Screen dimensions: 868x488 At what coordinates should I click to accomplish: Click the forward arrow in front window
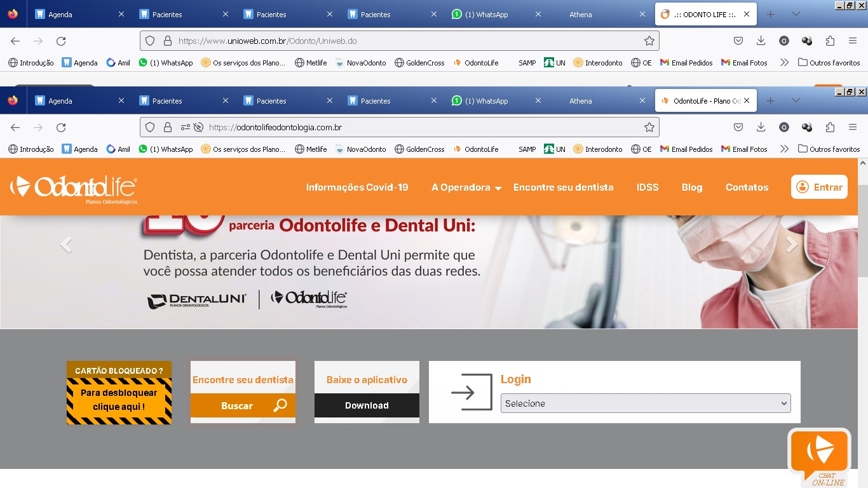(38, 127)
